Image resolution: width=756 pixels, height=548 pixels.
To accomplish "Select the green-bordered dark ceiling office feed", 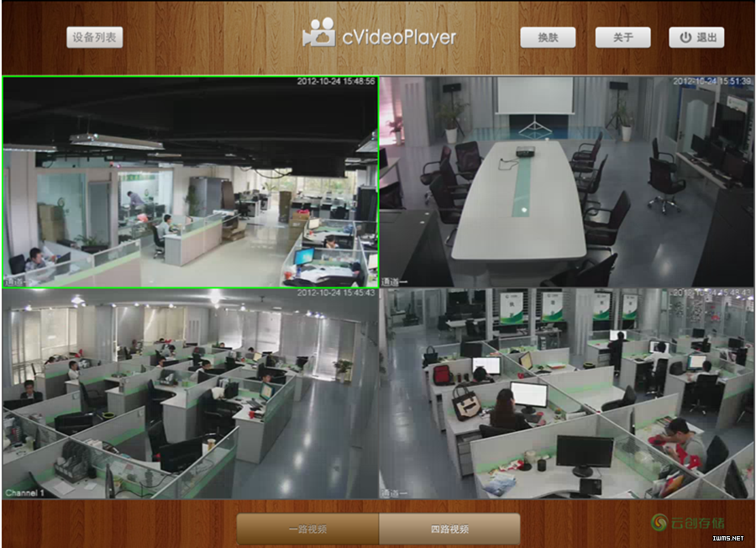I will tap(190, 182).
